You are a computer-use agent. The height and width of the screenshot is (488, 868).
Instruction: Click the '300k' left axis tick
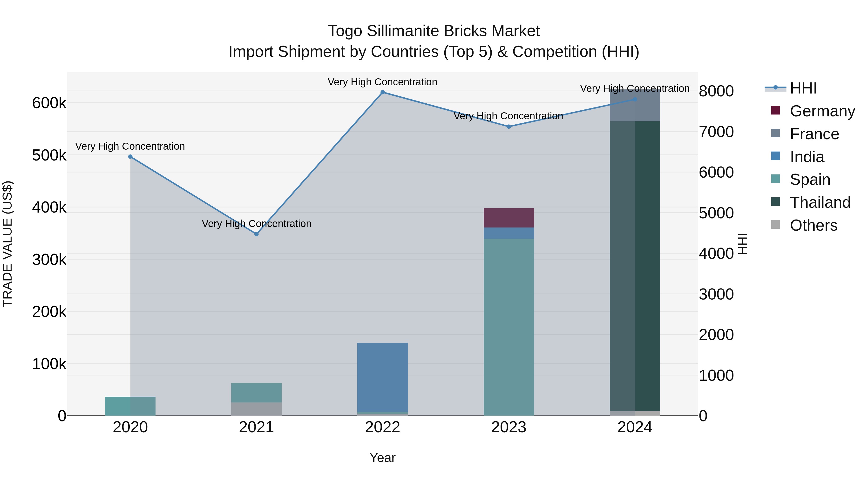point(49,260)
